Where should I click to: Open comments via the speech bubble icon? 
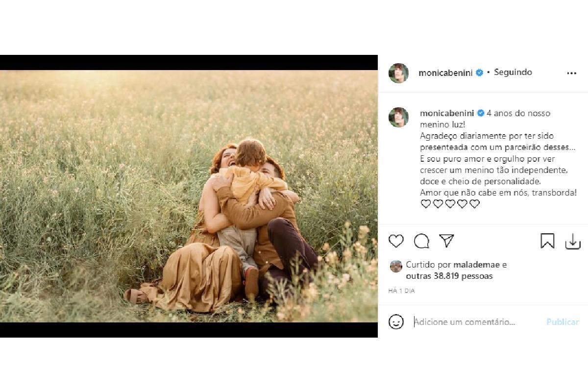(x=421, y=241)
